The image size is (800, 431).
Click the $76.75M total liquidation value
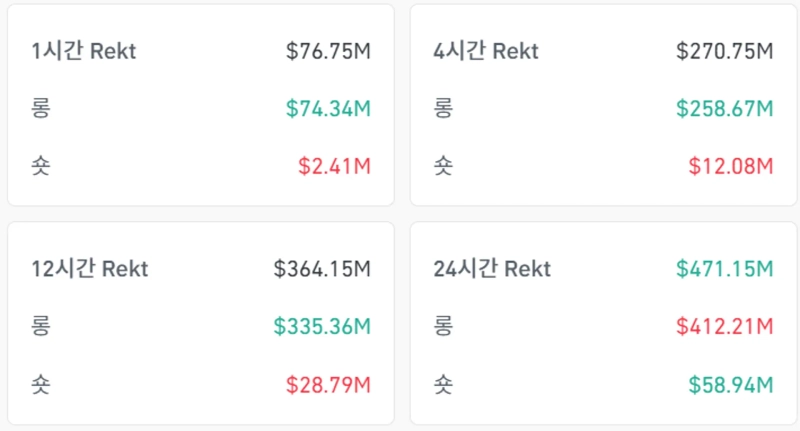point(328,52)
